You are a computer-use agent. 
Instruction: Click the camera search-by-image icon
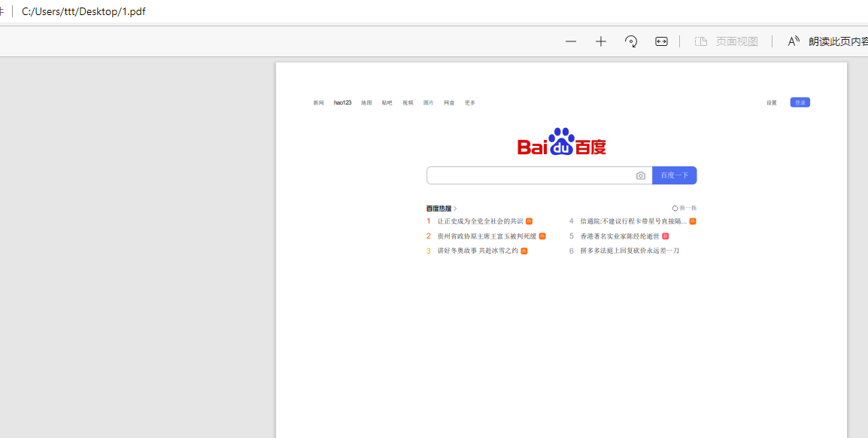click(x=641, y=175)
